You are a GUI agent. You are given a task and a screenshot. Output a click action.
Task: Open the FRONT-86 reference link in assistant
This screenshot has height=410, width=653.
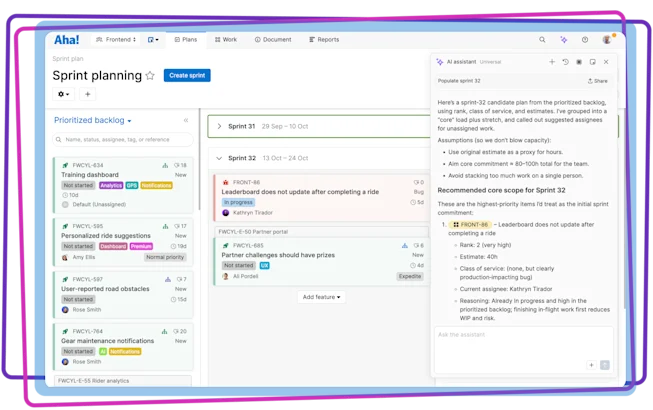[470, 225]
